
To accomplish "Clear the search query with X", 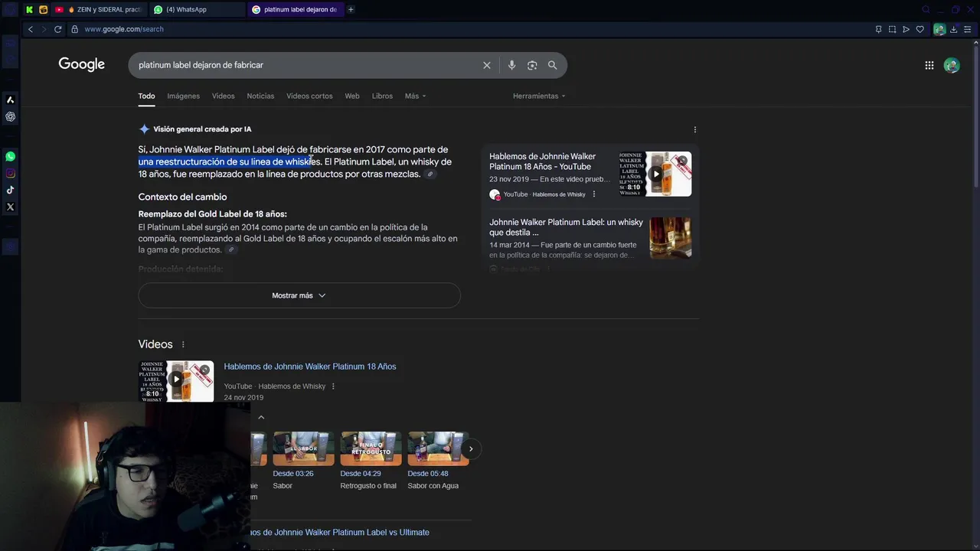I will tap(486, 65).
